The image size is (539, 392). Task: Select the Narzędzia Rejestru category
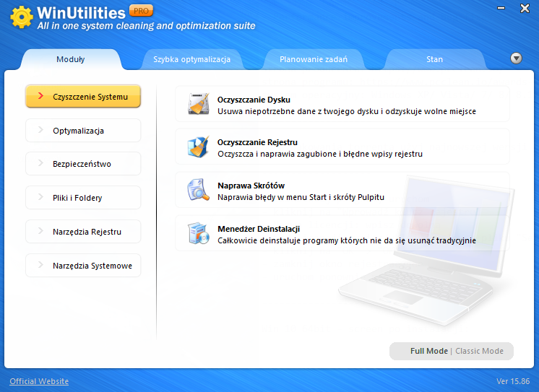[83, 232]
